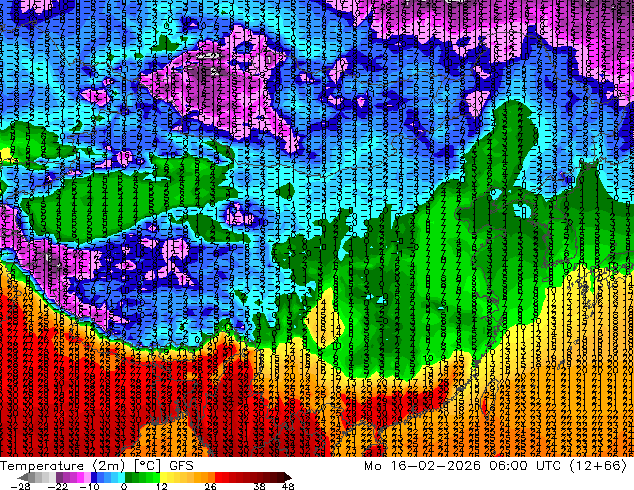Click the gray left arrow end of legend
Viewport: 634px width, 490px height.
click(23, 477)
